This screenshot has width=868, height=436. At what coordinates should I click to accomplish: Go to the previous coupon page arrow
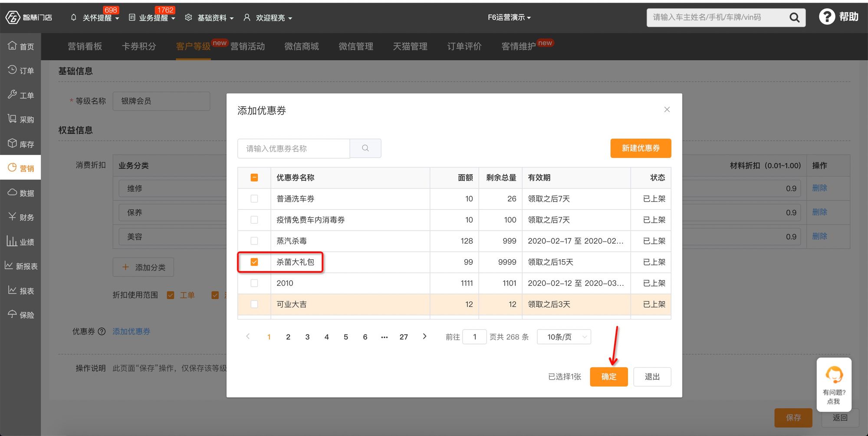(x=248, y=337)
